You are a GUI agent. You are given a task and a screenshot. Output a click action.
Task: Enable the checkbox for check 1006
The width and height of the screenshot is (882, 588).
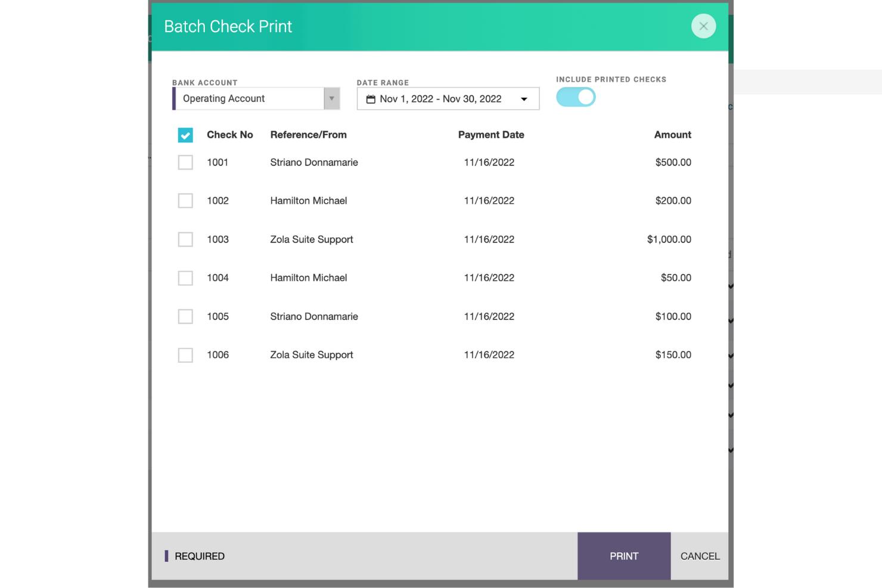click(x=185, y=355)
